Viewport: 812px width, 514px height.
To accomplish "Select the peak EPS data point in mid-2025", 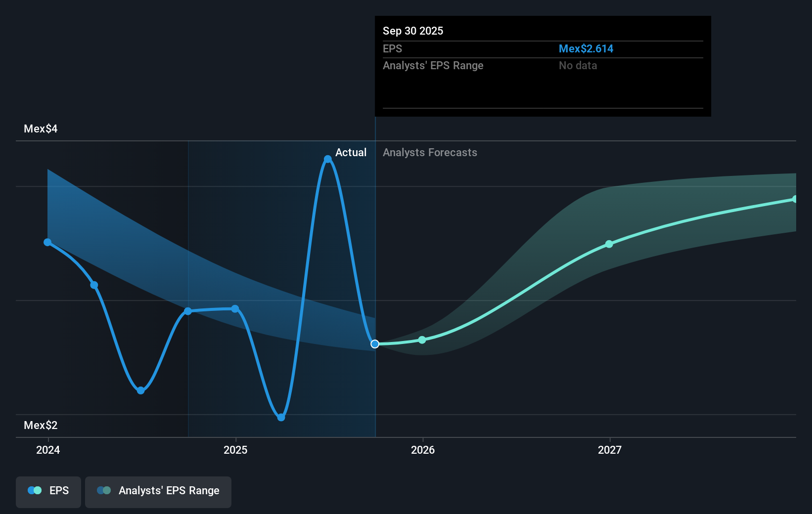I will [x=328, y=159].
